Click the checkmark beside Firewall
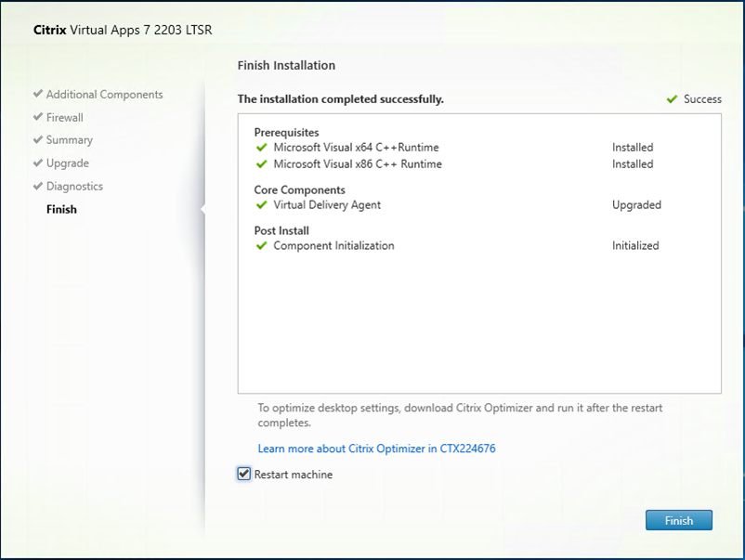This screenshot has height=560, width=745. (x=38, y=117)
